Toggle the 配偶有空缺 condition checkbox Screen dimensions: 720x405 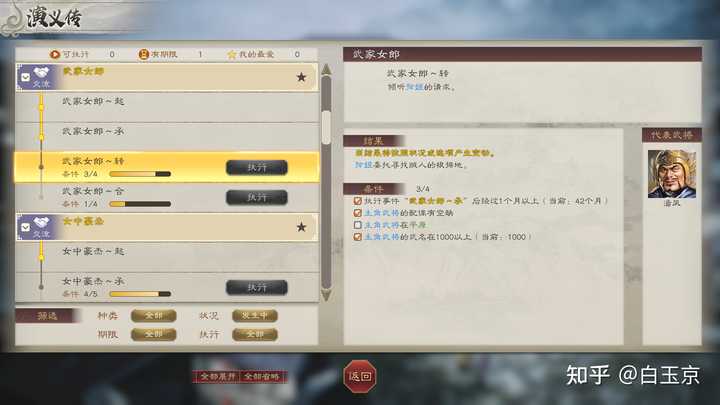[358, 213]
